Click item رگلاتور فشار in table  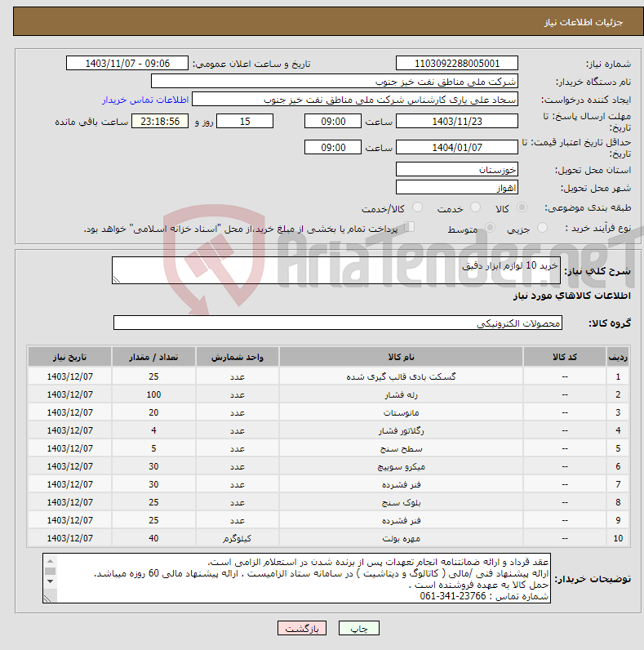[401, 430]
